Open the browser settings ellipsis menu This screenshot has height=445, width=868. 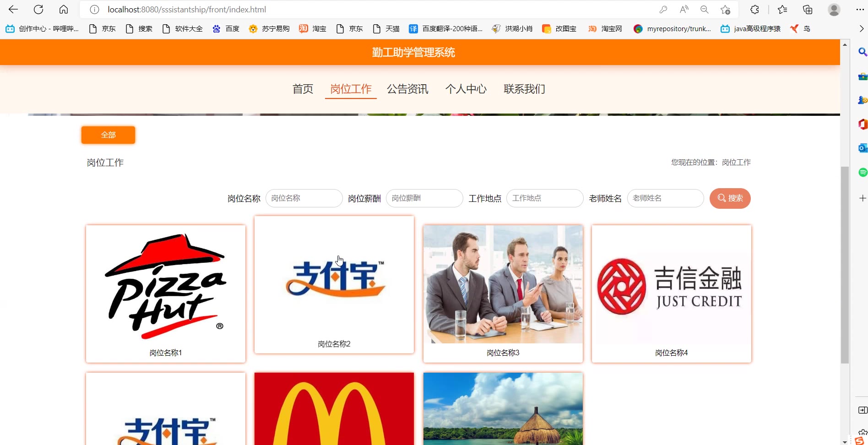[860, 10]
